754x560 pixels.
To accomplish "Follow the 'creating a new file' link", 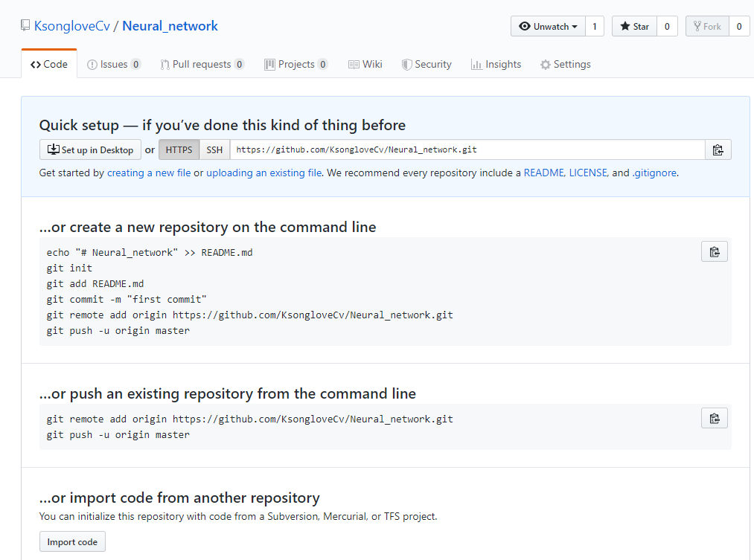I will click(x=149, y=173).
